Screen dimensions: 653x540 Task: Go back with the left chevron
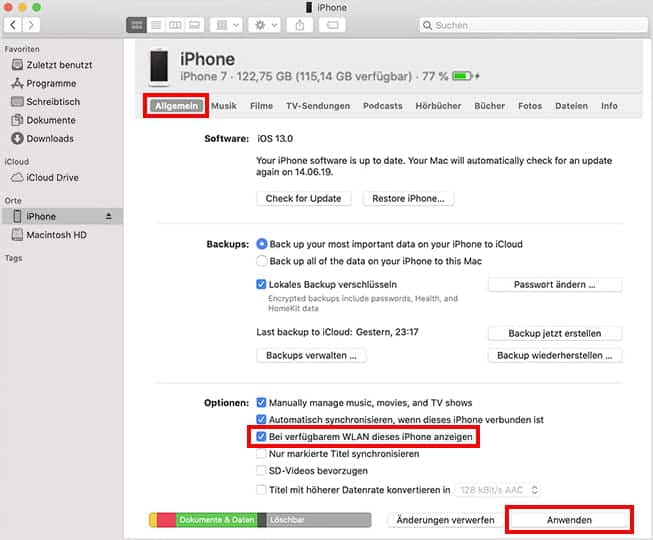pos(13,25)
